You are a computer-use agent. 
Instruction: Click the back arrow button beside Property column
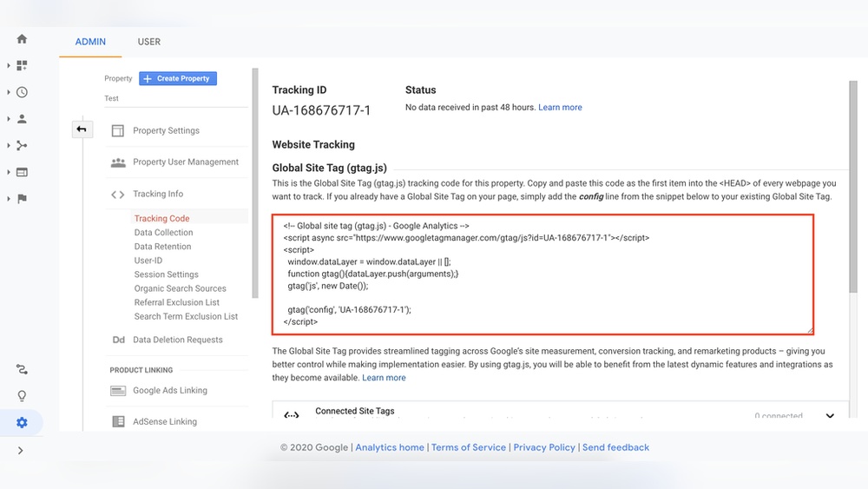82,129
